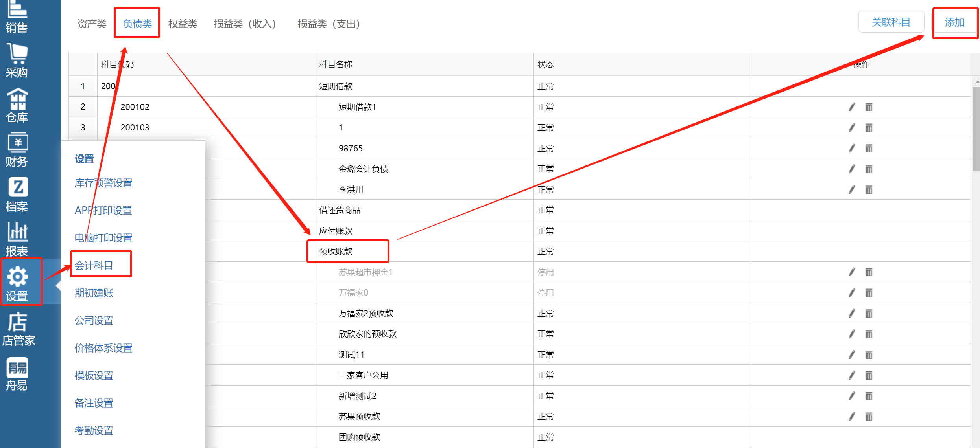
Task: Open 公司设置 in settings menu
Action: (x=94, y=321)
